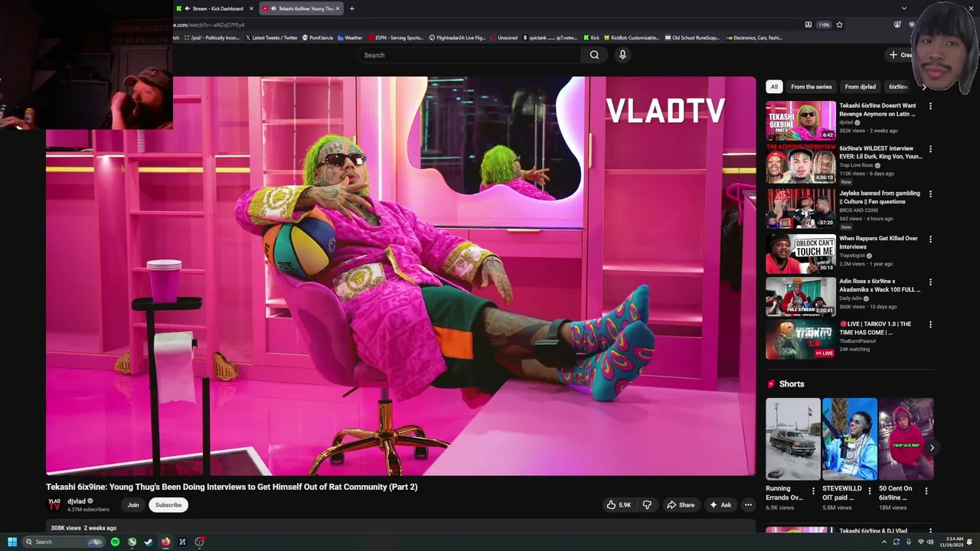The height and width of the screenshot is (551, 980).
Task: Open Tekashi 6ix9ine Doesn't Want Revenge thumbnail
Action: coord(801,120)
